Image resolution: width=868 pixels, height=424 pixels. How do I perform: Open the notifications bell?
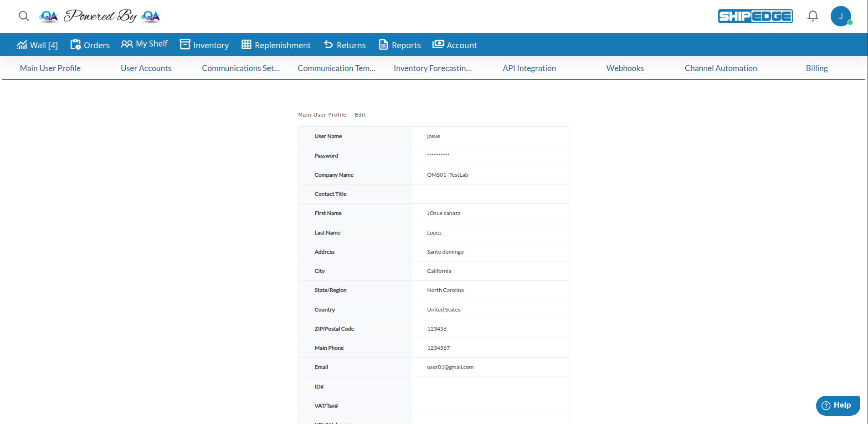pos(812,16)
